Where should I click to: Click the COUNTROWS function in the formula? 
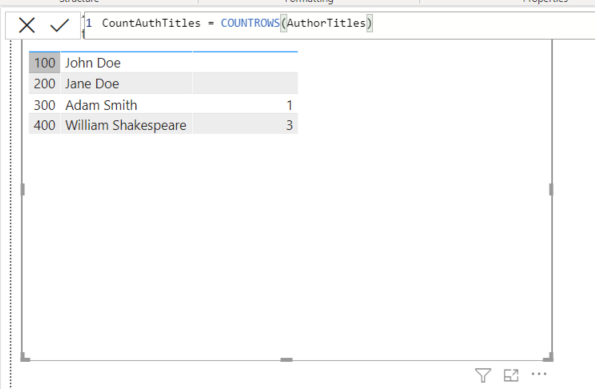point(250,23)
